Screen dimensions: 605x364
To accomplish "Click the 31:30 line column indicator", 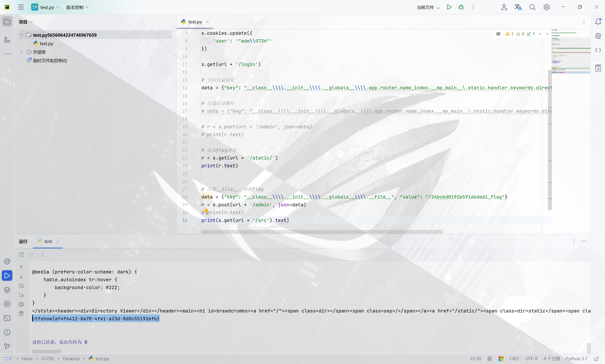I will point(475,359).
